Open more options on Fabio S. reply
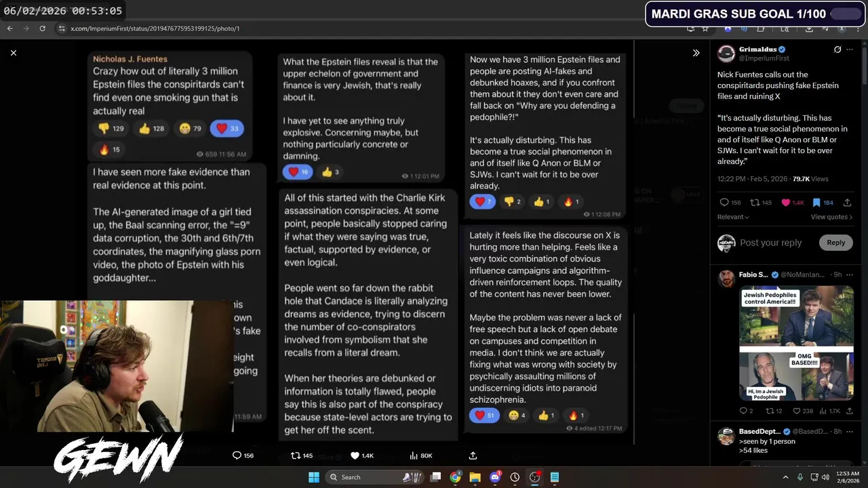The image size is (868, 488). pos(849,274)
